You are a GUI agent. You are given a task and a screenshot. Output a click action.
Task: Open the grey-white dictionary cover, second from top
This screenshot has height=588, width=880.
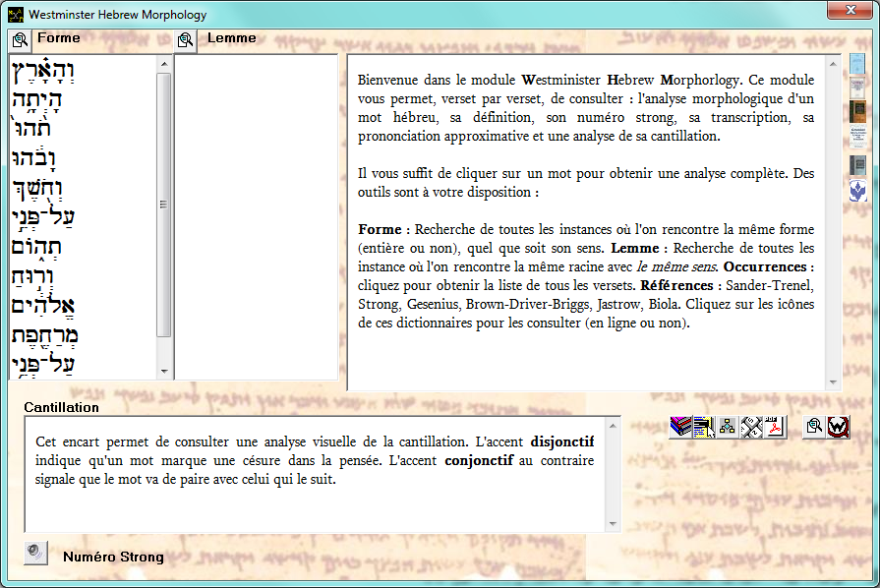857,88
